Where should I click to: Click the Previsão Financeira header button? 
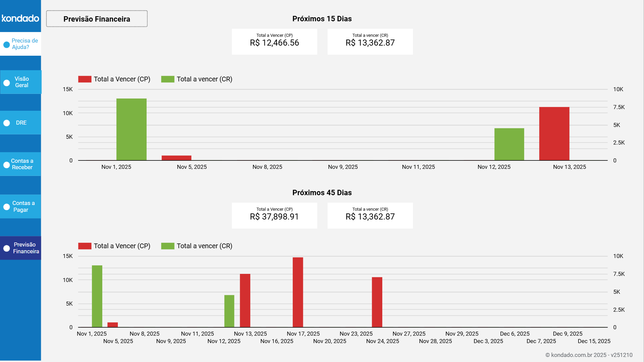click(x=97, y=19)
